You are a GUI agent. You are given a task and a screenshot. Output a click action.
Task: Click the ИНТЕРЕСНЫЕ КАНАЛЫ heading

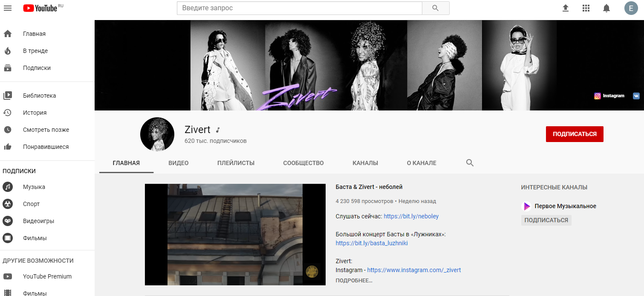coord(554,187)
